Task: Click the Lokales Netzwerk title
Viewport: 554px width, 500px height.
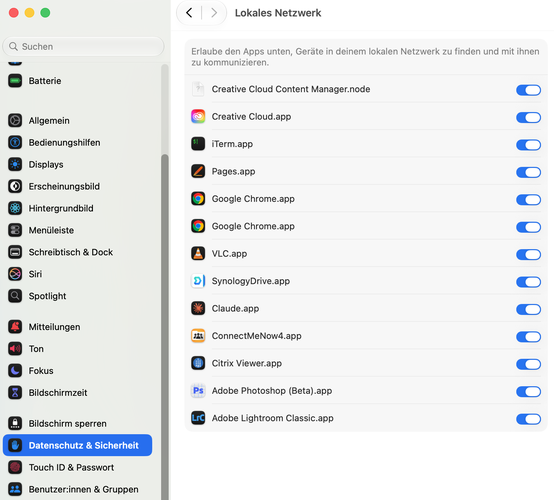Action: coord(278,13)
